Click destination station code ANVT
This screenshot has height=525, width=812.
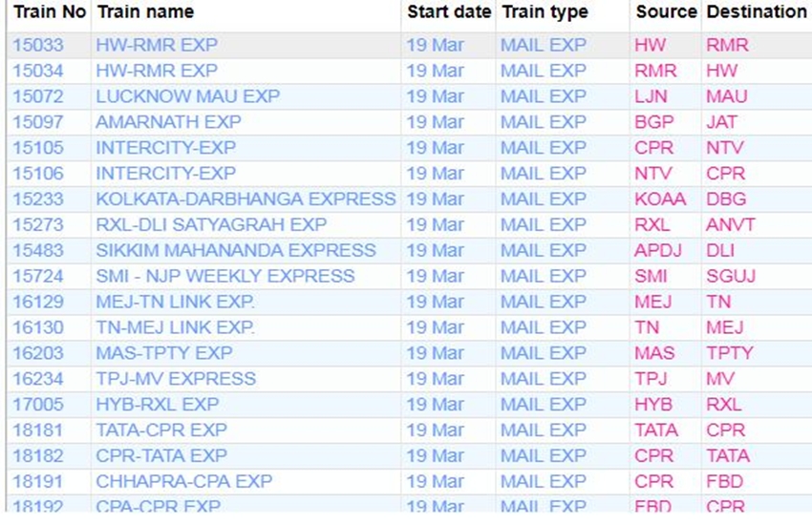click(x=731, y=224)
